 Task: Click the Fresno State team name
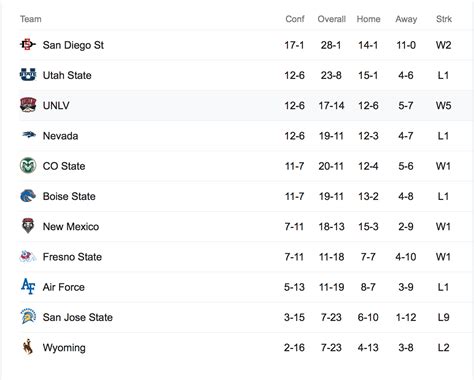click(x=72, y=257)
